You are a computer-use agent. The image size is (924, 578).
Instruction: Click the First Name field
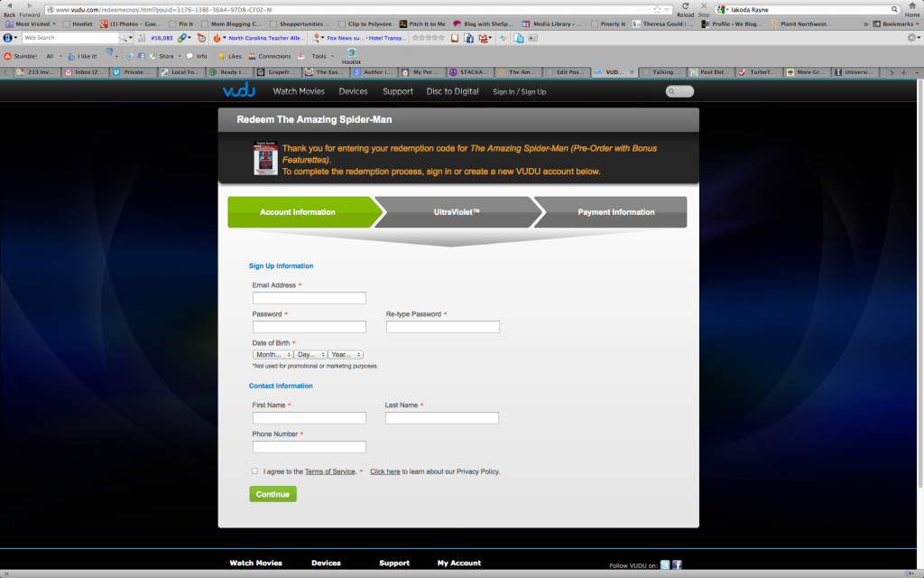tap(310, 418)
